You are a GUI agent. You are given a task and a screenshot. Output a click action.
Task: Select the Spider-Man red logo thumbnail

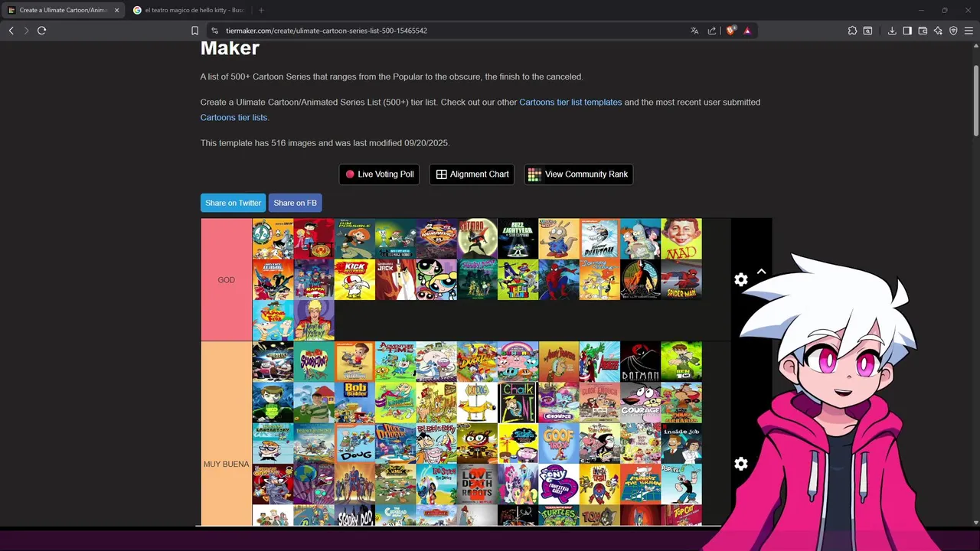681,279
